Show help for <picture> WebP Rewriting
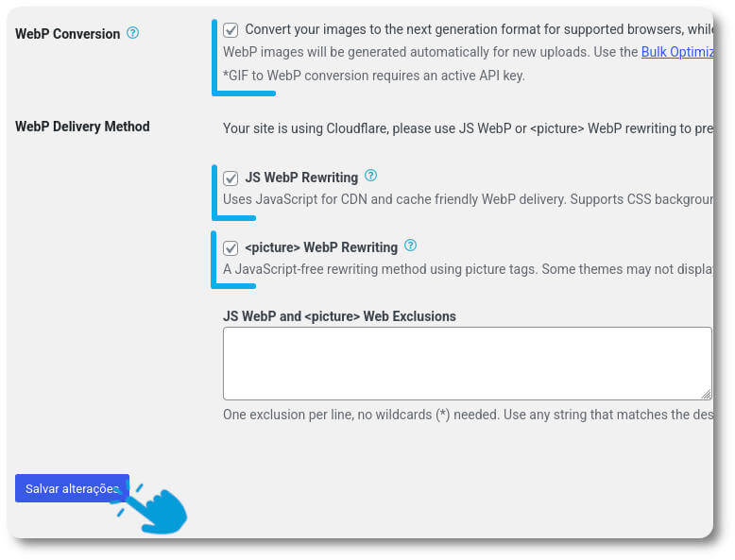735x560 pixels. (411, 246)
